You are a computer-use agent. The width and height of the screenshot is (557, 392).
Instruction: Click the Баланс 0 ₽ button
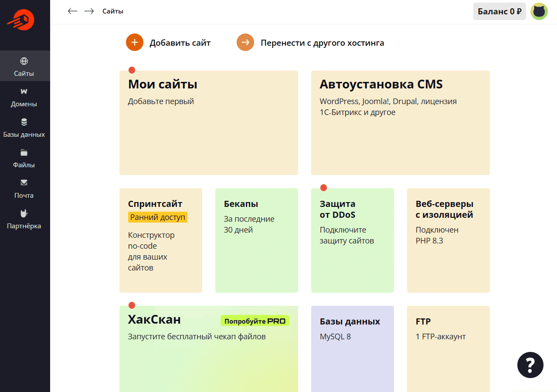click(x=499, y=11)
